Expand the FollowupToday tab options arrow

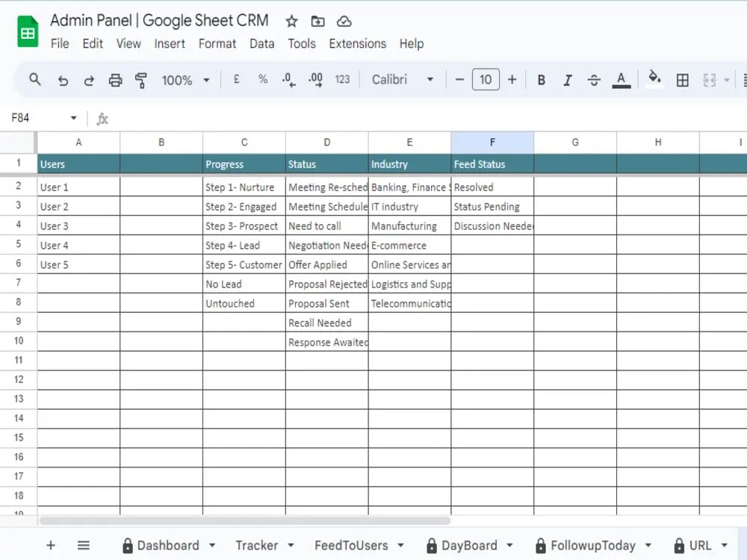click(648, 545)
